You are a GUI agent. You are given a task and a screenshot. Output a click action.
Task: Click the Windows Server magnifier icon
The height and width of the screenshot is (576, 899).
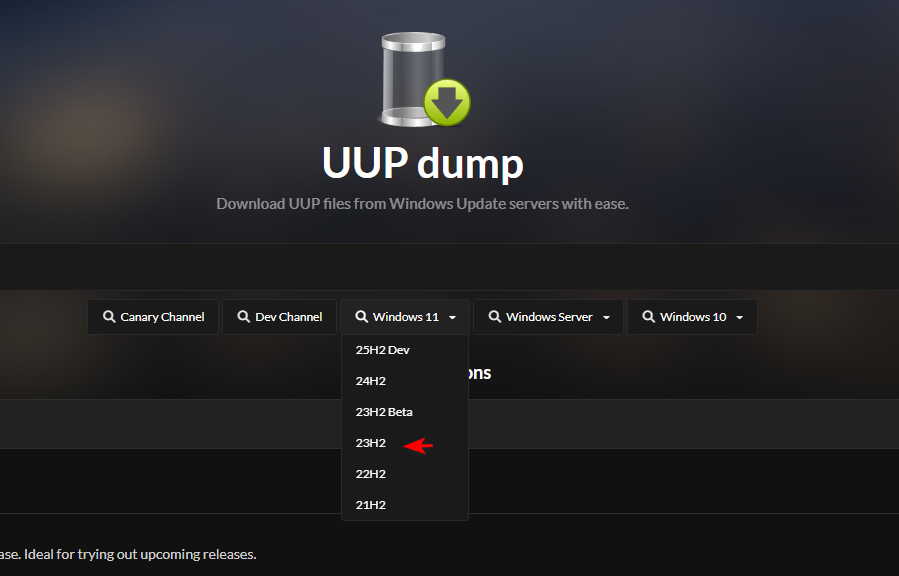[x=494, y=316]
